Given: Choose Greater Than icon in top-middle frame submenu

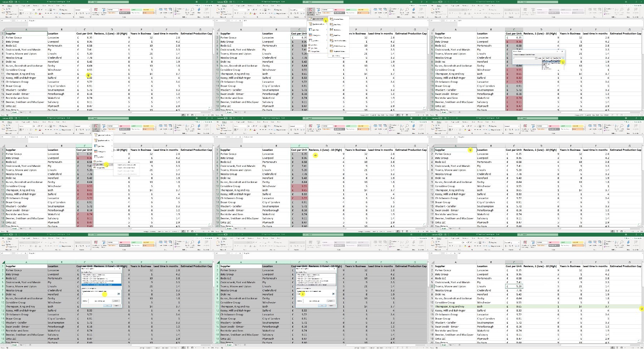Looking at the screenshot, I should click(x=332, y=19).
